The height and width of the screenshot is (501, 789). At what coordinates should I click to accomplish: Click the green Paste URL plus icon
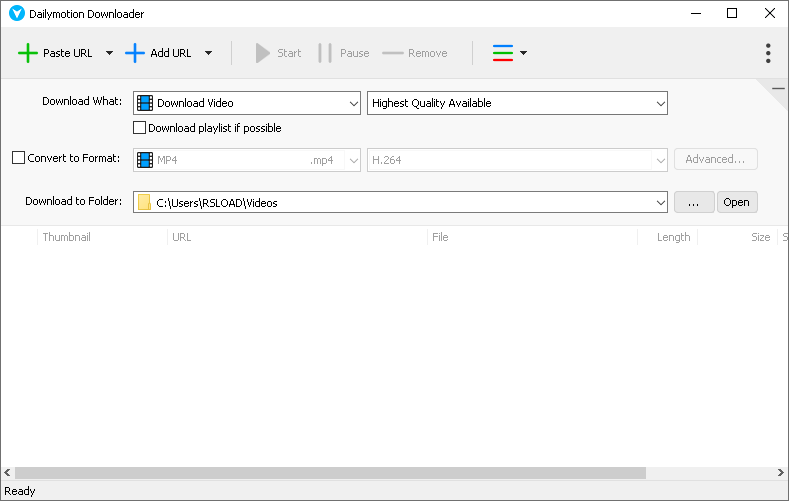click(28, 53)
